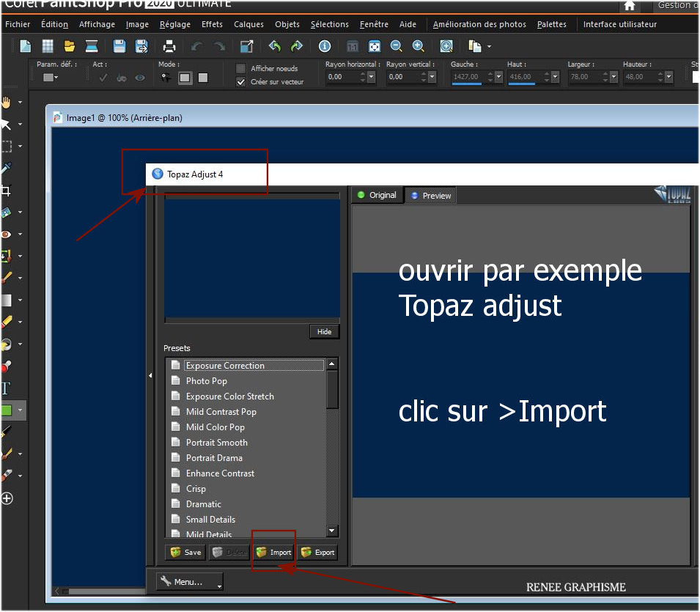
Task: Open the Fichier menu
Action: coord(18,24)
